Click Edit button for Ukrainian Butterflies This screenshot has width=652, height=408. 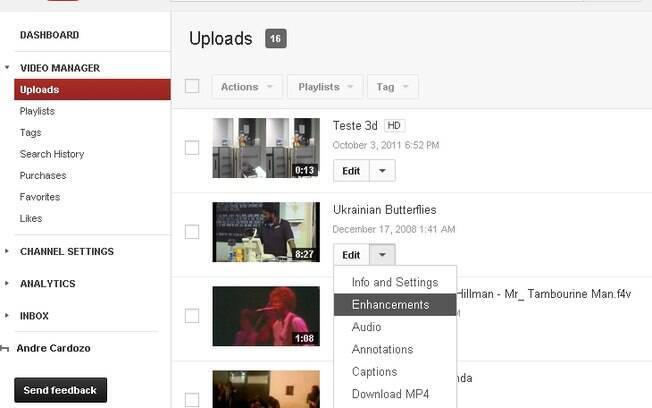point(351,255)
